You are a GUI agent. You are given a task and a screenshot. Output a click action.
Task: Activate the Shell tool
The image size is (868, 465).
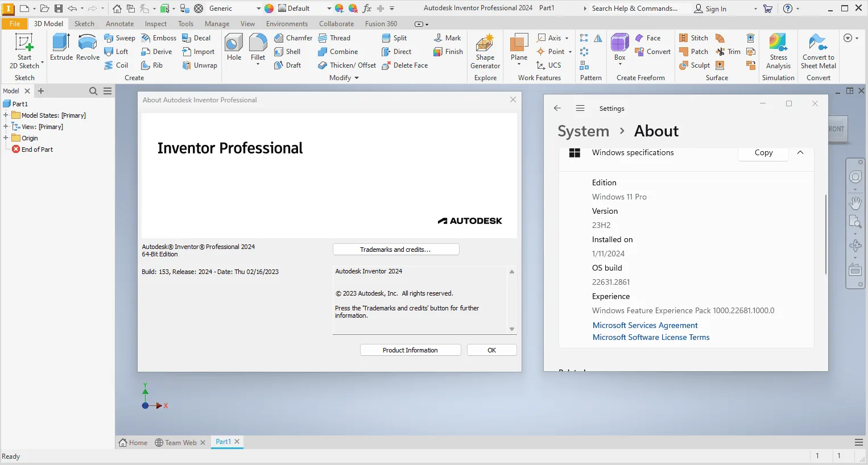coord(287,52)
